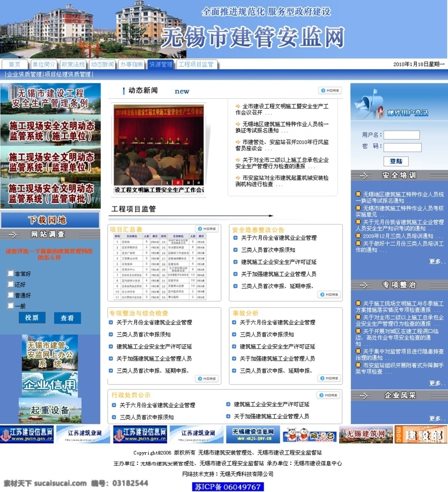The width and height of the screenshot is (448, 492).
Task: Open news 全市建设工程文明施工暨安全生产工作会议召开
Action: click(282, 109)
